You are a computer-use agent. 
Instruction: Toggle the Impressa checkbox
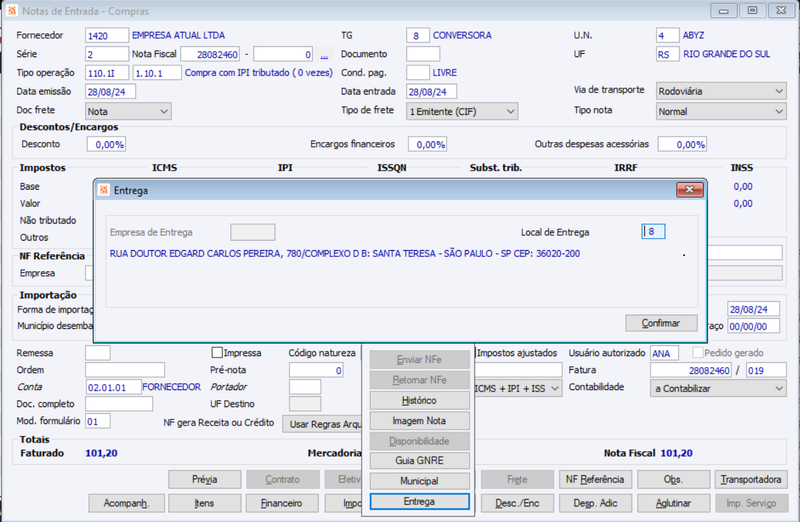pyautogui.click(x=217, y=353)
